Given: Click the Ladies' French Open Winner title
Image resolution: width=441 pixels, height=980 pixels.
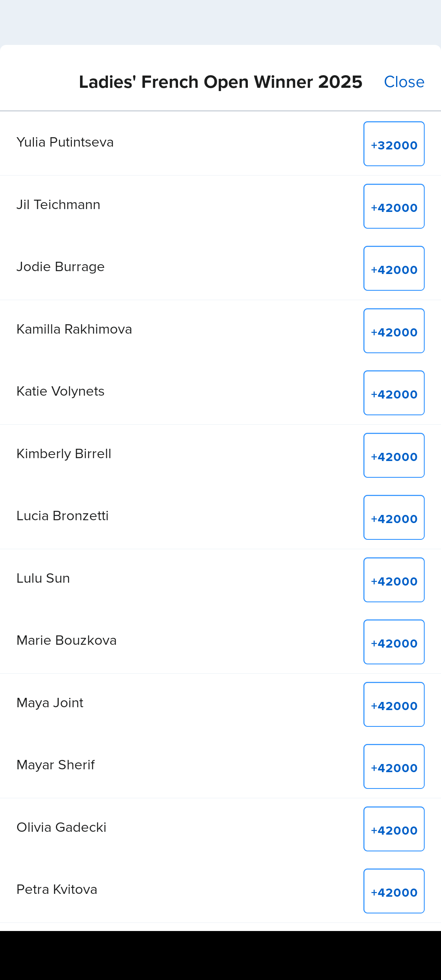Looking at the screenshot, I should pos(220,82).
